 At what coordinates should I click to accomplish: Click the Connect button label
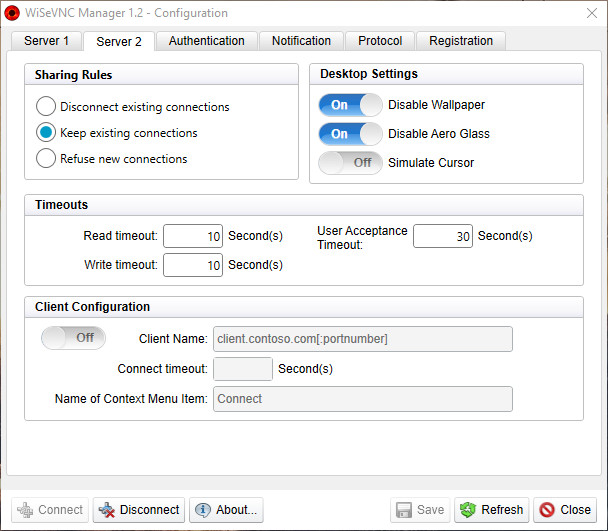[60, 510]
